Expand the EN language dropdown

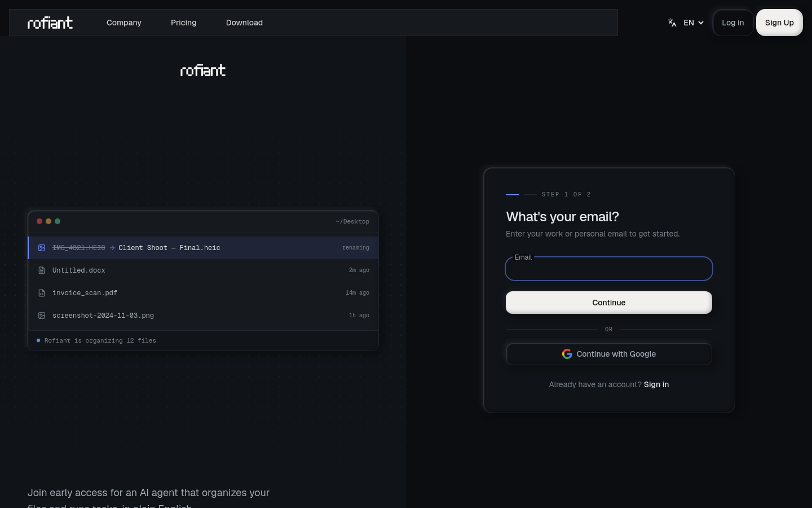coord(694,23)
